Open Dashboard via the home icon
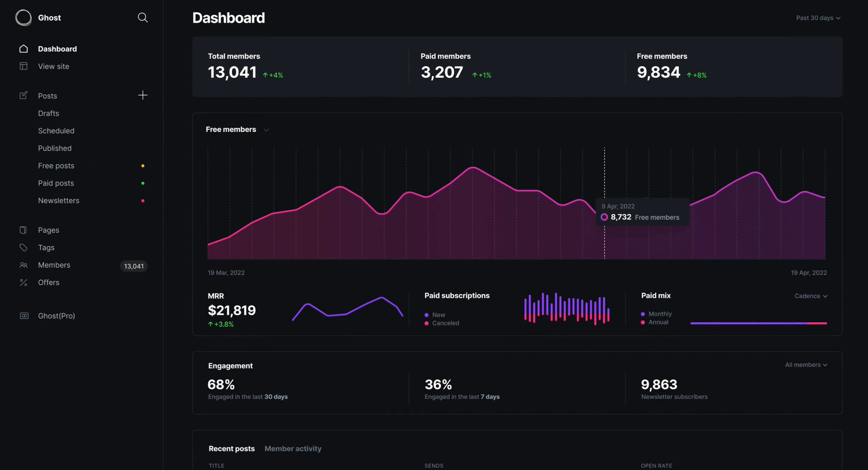 pos(23,49)
